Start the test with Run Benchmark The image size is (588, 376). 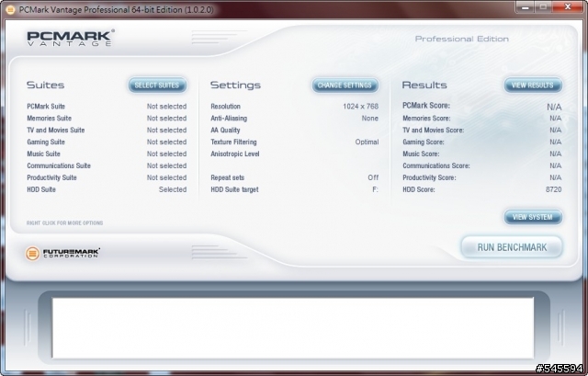(x=512, y=247)
